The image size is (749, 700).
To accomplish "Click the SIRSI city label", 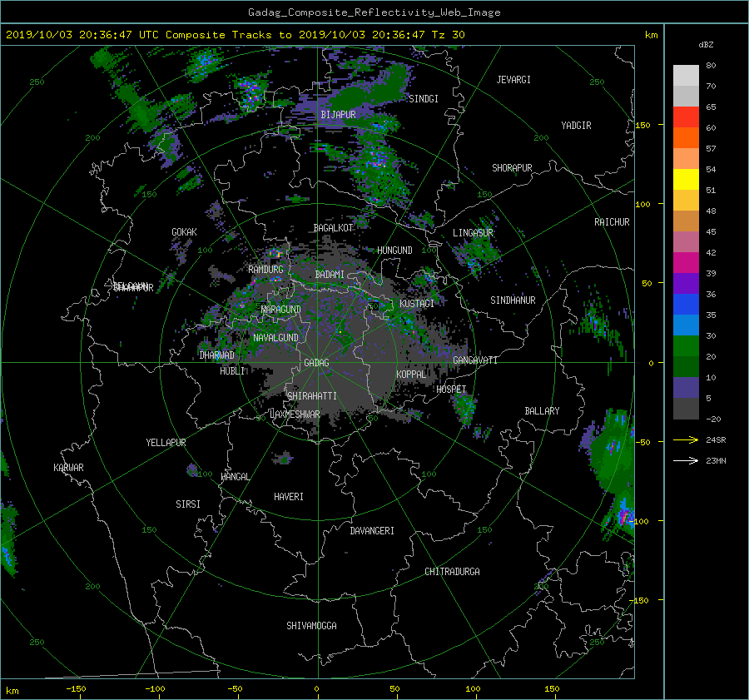I will point(188,504).
